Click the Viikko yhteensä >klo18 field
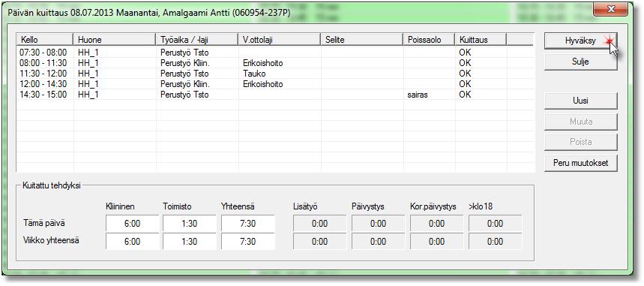The width and height of the screenshot is (644, 286). point(496,242)
